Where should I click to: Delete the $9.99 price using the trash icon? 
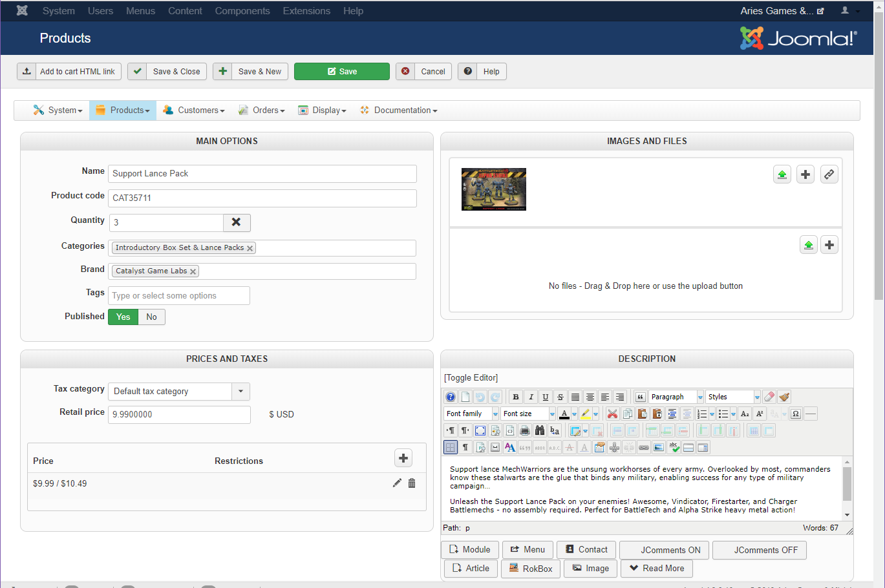pos(412,483)
